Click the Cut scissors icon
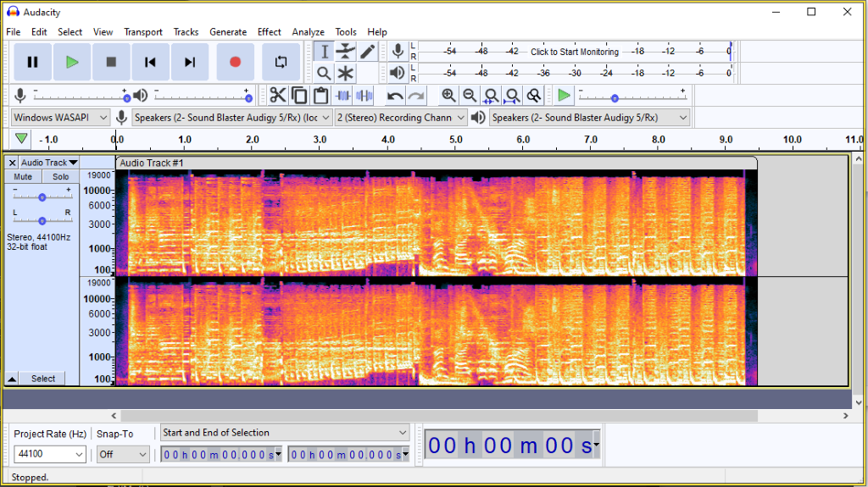Image resolution: width=868 pixels, height=487 pixels. pos(278,96)
